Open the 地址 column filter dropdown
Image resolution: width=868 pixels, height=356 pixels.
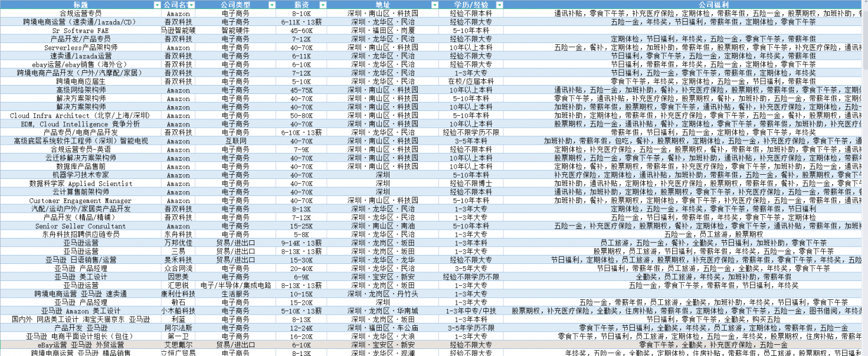tap(434, 5)
